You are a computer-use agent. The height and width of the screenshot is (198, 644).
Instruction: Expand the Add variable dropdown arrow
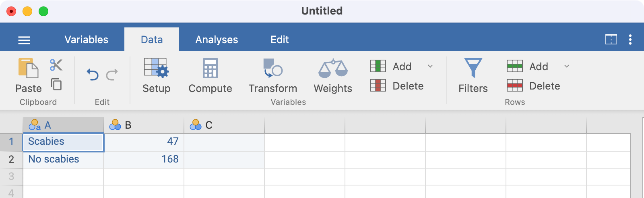pyautogui.click(x=430, y=66)
